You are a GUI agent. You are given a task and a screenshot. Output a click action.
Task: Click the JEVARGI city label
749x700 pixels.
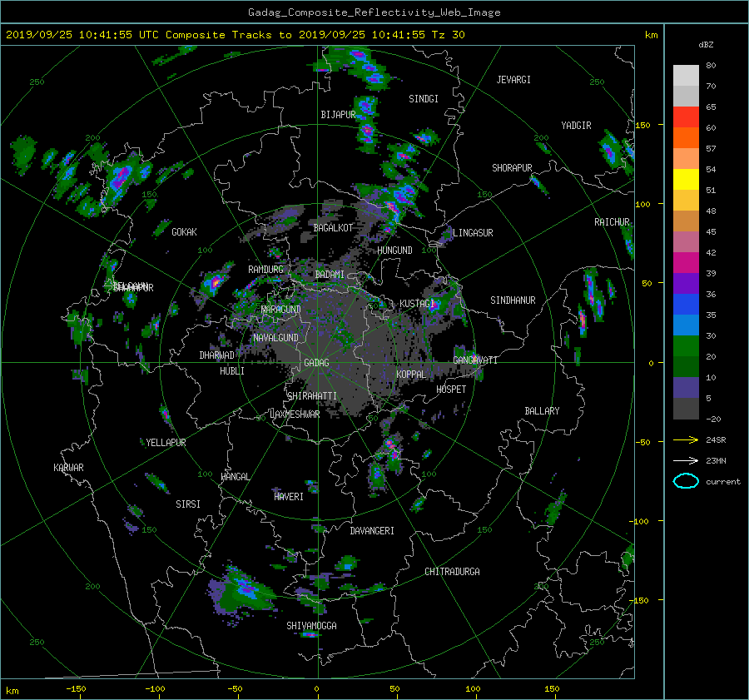(x=513, y=80)
